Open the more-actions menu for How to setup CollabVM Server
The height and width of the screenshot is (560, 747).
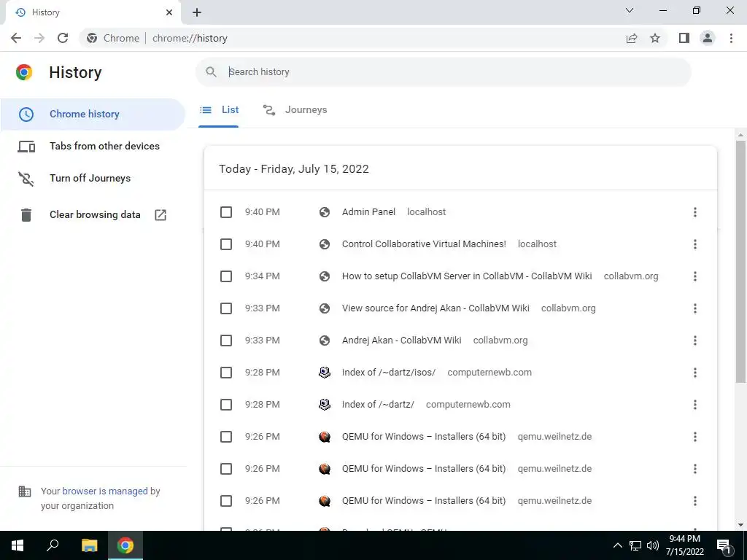tap(695, 276)
